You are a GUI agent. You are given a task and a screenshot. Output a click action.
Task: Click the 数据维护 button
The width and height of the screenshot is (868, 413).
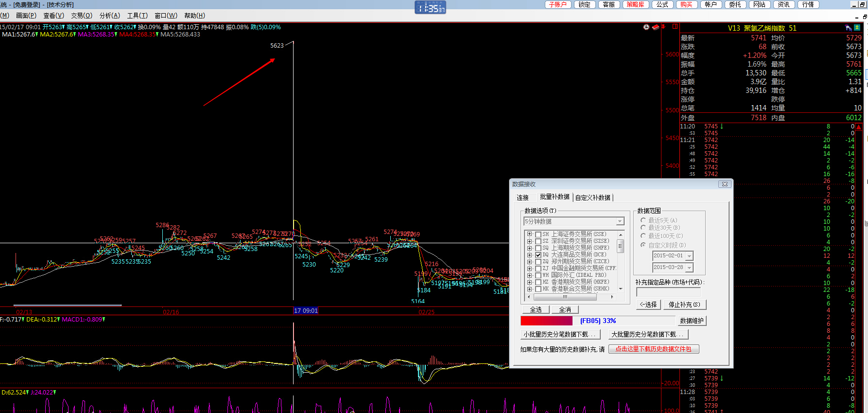point(692,321)
